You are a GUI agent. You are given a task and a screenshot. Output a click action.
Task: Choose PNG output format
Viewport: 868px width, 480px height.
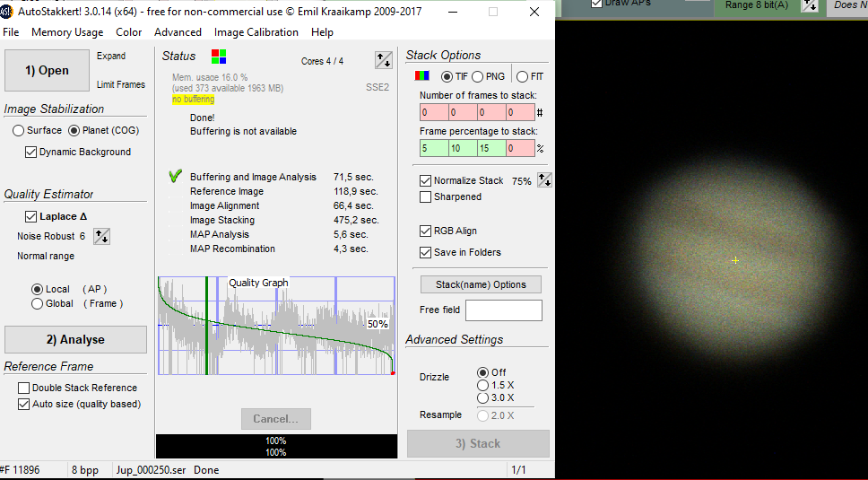478,76
